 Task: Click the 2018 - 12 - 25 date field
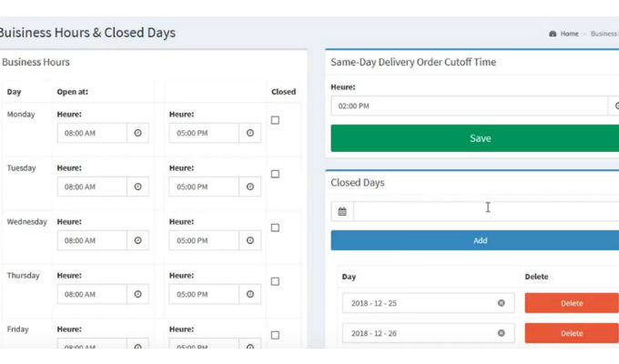[429, 303]
